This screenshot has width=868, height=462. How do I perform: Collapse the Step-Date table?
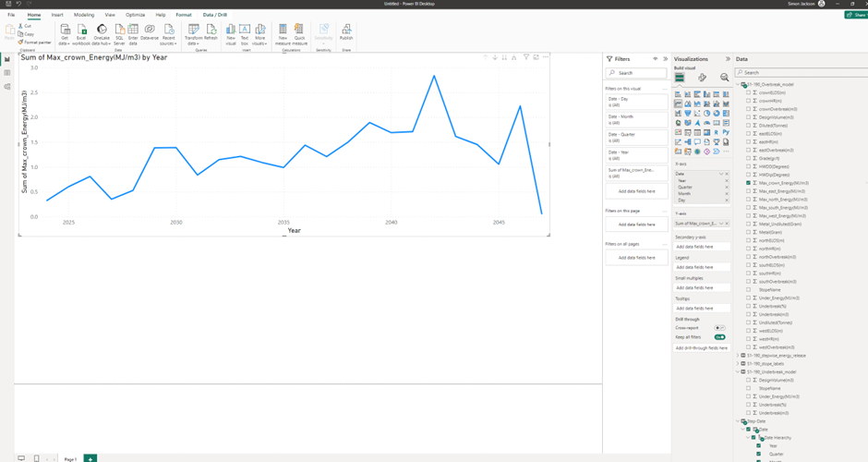[739, 421]
